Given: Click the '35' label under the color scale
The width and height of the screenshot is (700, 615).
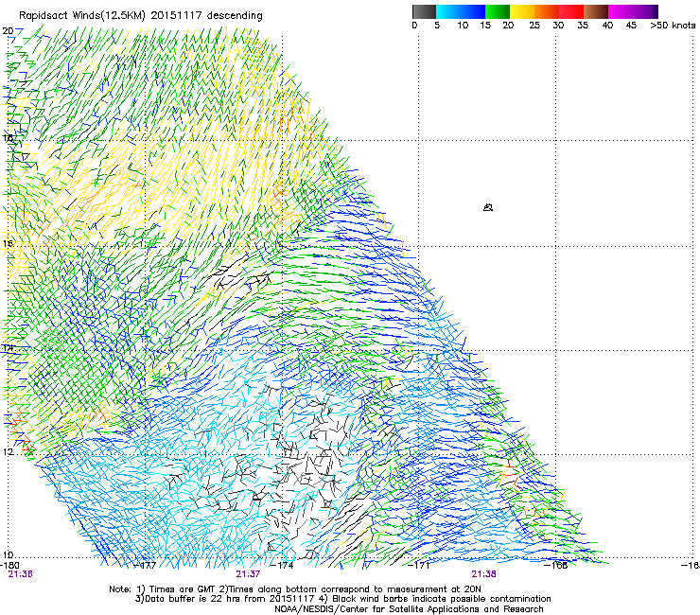Looking at the screenshot, I should [583, 26].
